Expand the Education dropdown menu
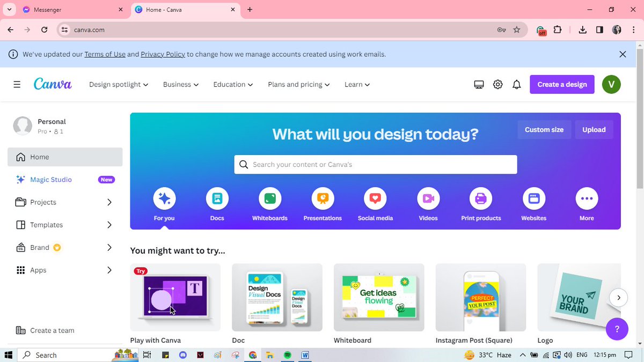 (233, 84)
